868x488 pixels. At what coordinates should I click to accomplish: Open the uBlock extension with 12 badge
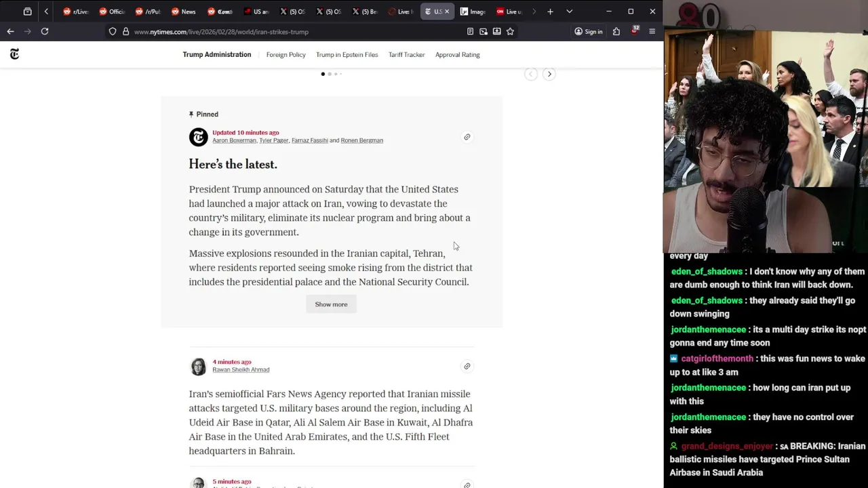pyautogui.click(x=635, y=30)
